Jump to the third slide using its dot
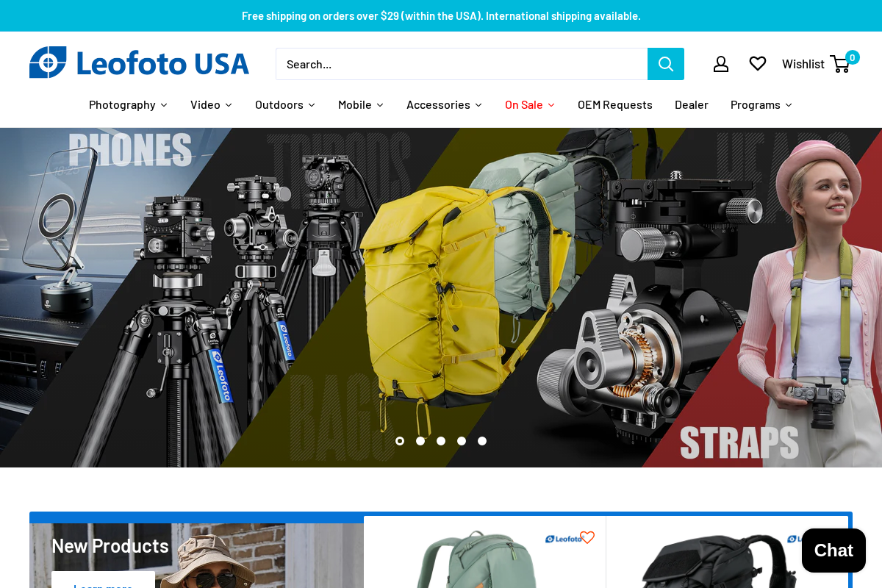Viewport: 882px width, 588px height. pyautogui.click(x=441, y=441)
